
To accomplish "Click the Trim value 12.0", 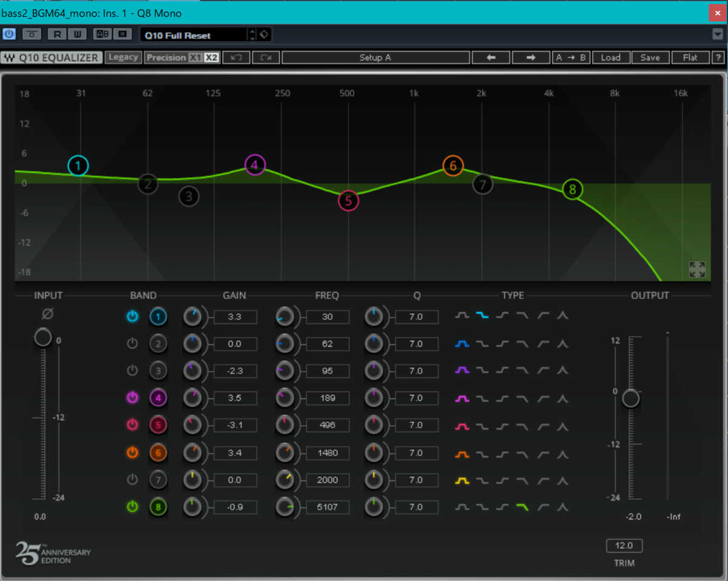I will 624,545.
